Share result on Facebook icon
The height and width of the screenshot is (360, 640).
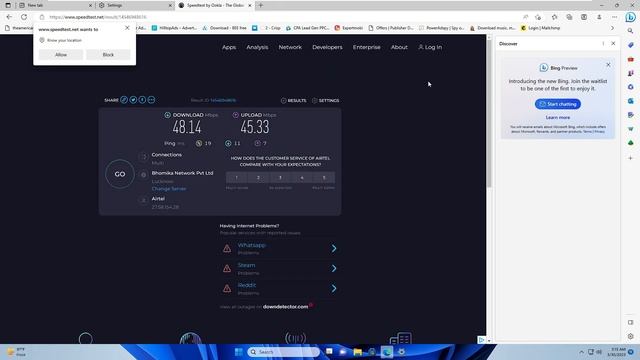click(142, 100)
